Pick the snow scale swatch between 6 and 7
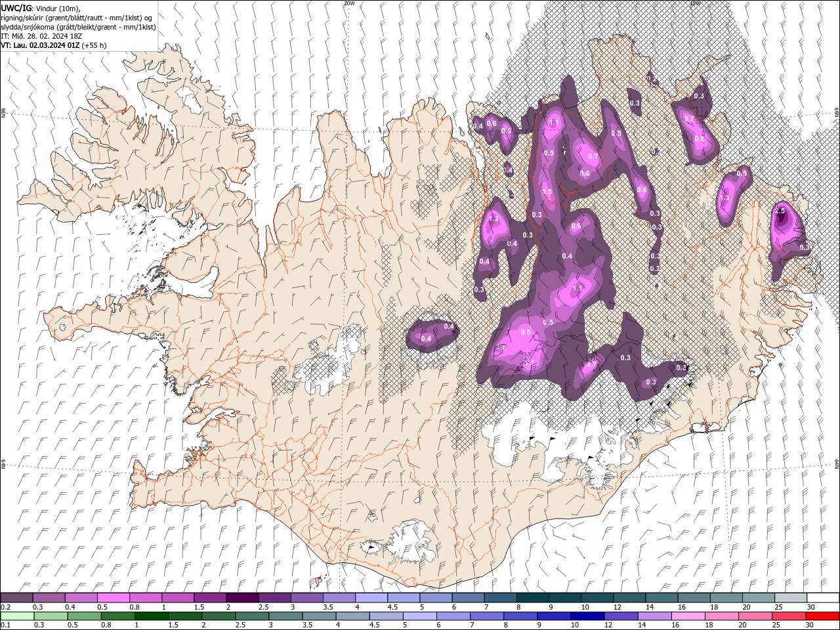The image size is (840, 630). coord(468,598)
